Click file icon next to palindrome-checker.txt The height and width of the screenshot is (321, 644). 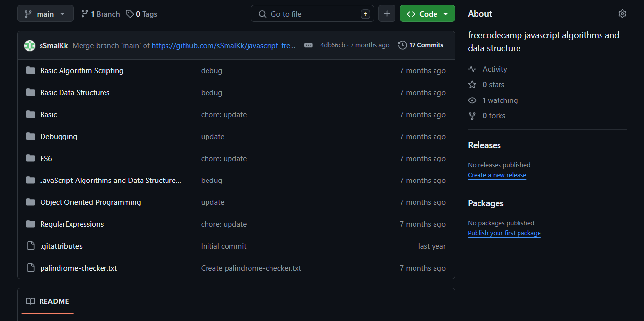[31, 268]
